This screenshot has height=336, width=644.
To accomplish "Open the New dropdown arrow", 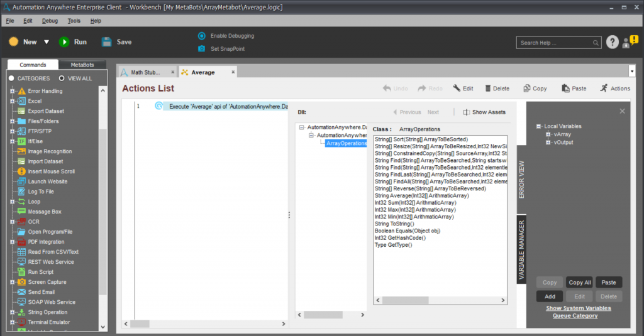I will pyautogui.click(x=47, y=42).
